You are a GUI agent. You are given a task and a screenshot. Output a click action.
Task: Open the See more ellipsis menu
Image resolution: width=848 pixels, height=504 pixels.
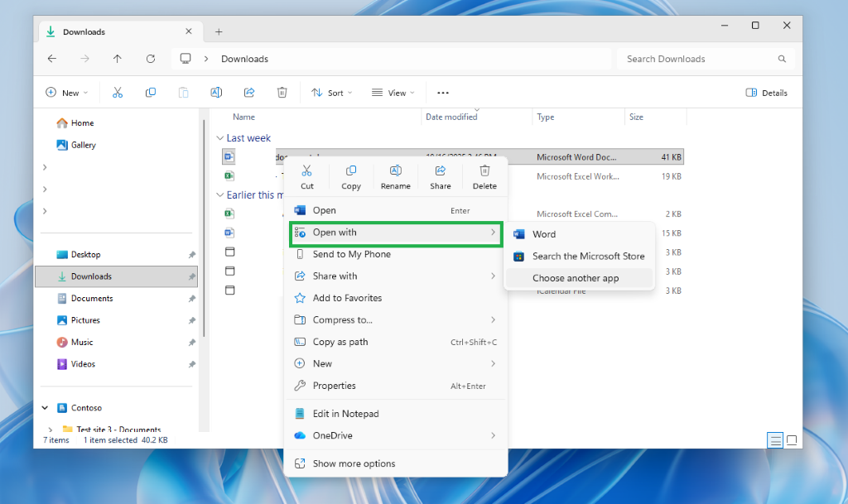click(x=443, y=93)
